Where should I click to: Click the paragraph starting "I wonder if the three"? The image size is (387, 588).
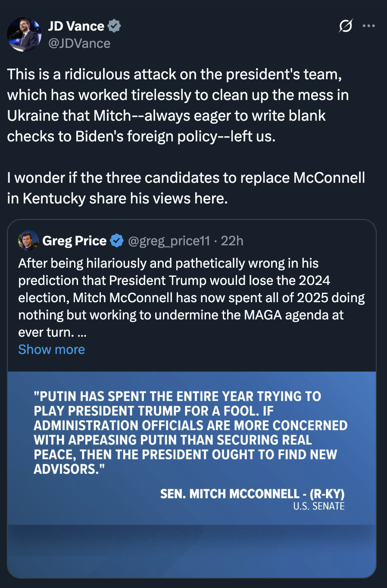[x=185, y=188]
